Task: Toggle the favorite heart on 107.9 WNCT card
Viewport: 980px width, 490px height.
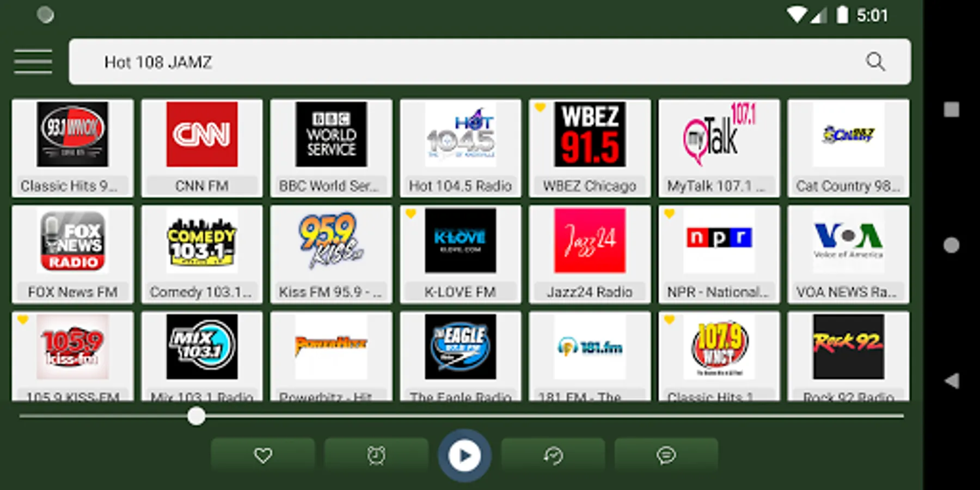Action: (x=669, y=320)
